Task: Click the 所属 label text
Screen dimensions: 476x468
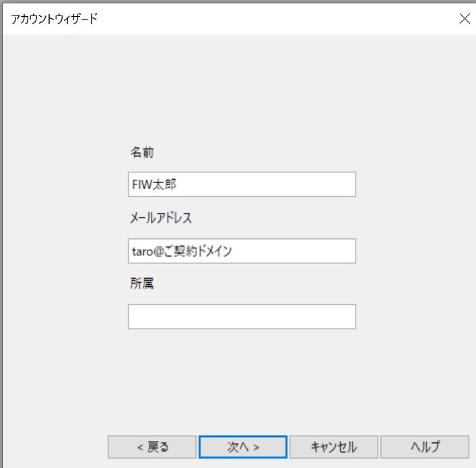Action: point(142,283)
